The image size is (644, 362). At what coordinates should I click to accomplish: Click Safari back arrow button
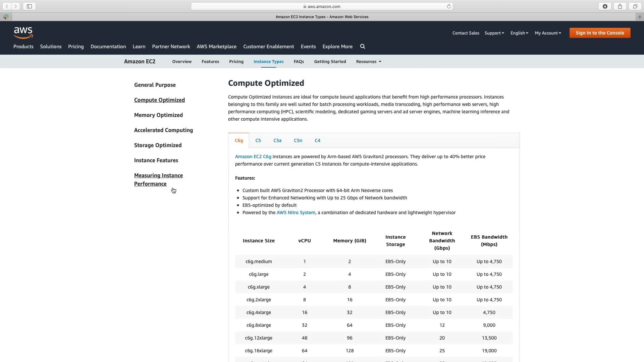click(x=7, y=6)
